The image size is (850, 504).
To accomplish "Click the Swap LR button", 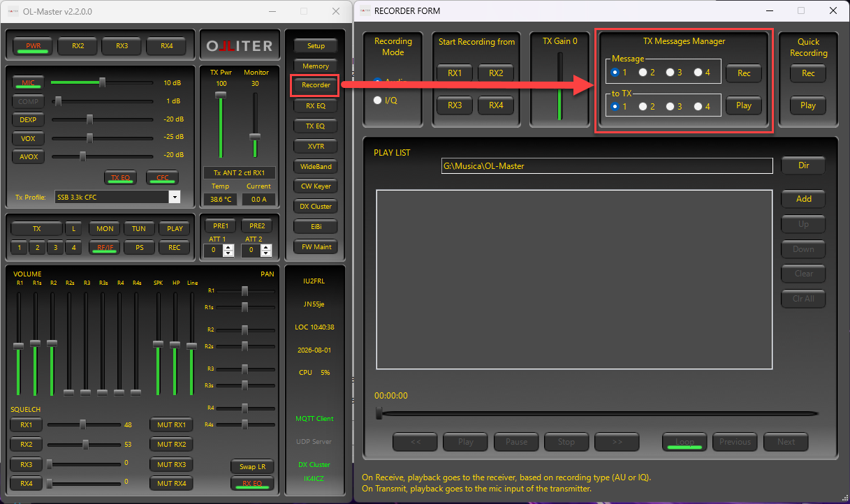I will point(252,466).
